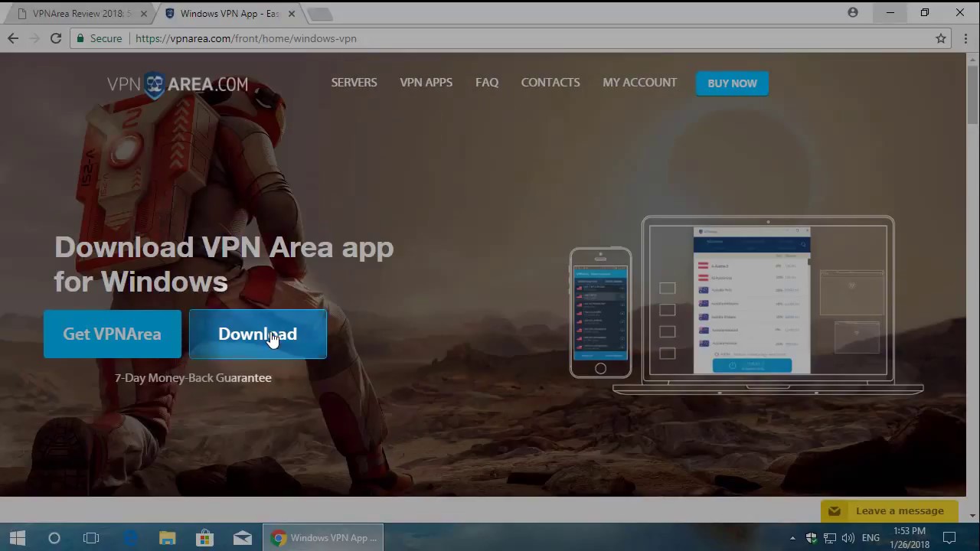The width and height of the screenshot is (980, 551).
Task: Open the Leave a message chat
Action: (x=889, y=511)
